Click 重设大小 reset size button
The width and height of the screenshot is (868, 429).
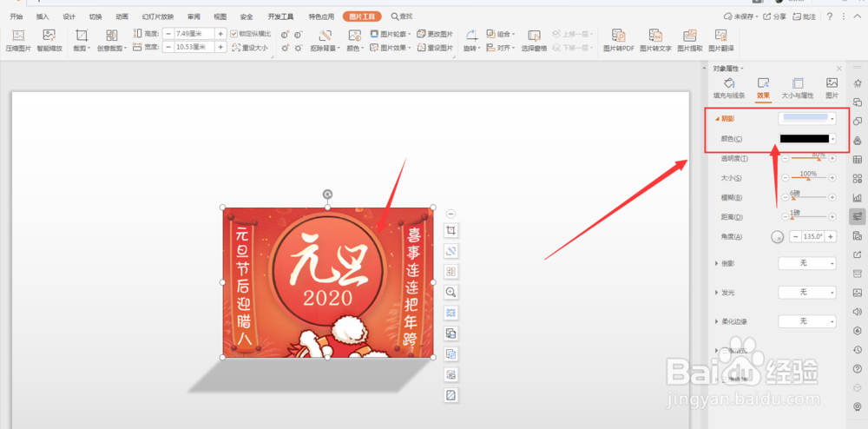250,48
